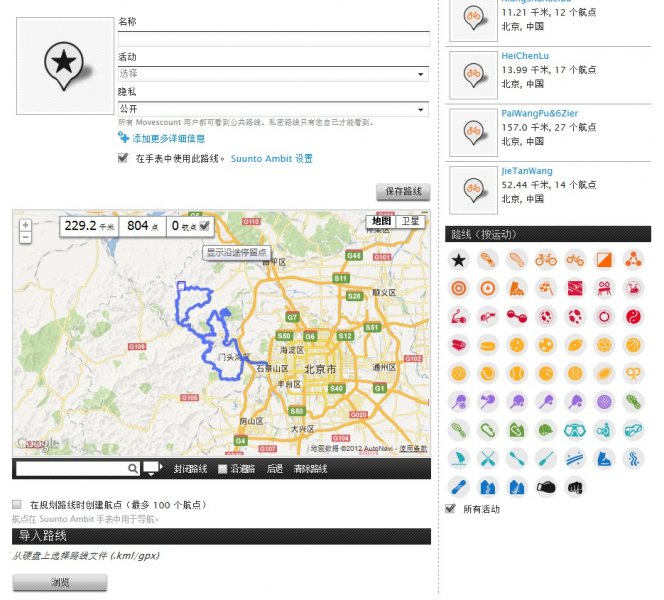Image resolution: width=664 pixels, height=600 pixels.
Task: Pick the yin-yang activity icon
Action: (x=632, y=317)
